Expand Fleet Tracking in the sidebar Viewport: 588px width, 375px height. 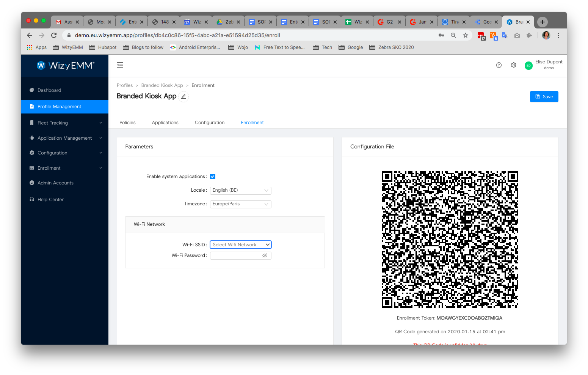[x=65, y=123]
